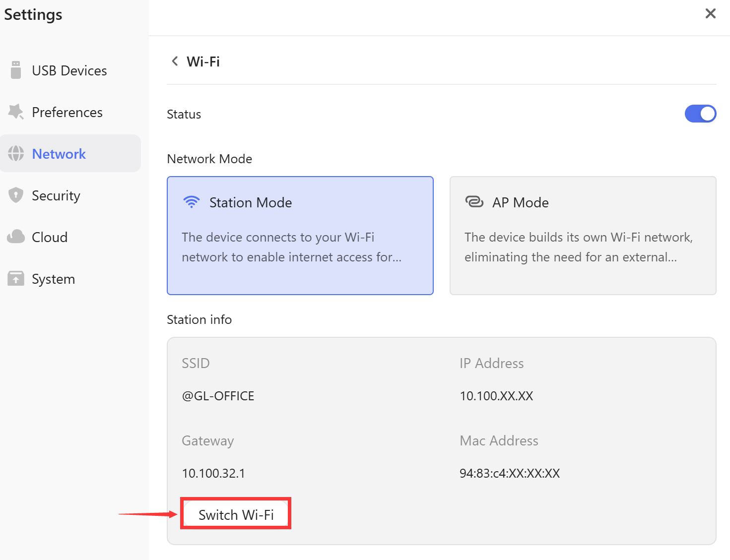This screenshot has width=730, height=560.
Task: Go back using the Wi-Fi chevron
Action: click(x=175, y=61)
